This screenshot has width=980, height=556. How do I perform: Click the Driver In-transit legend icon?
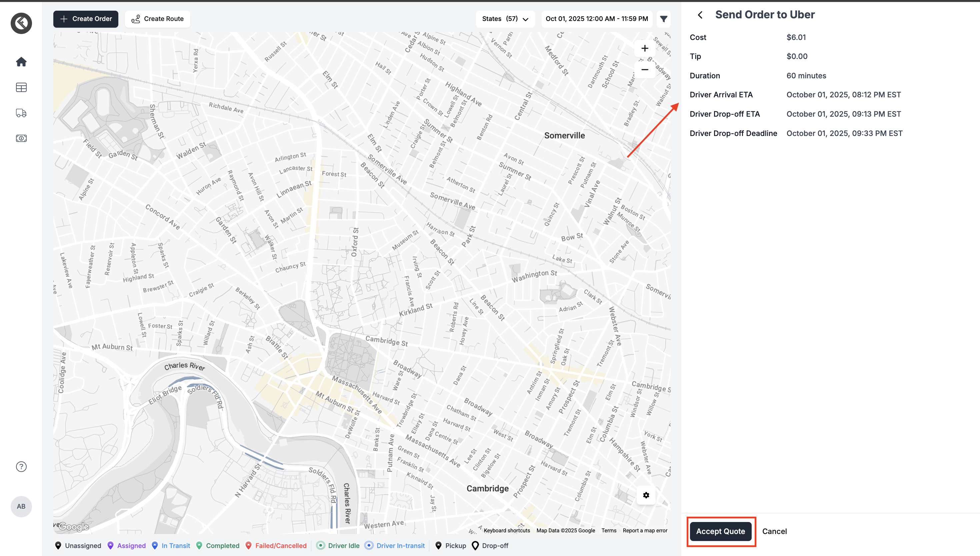click(369, 545)
